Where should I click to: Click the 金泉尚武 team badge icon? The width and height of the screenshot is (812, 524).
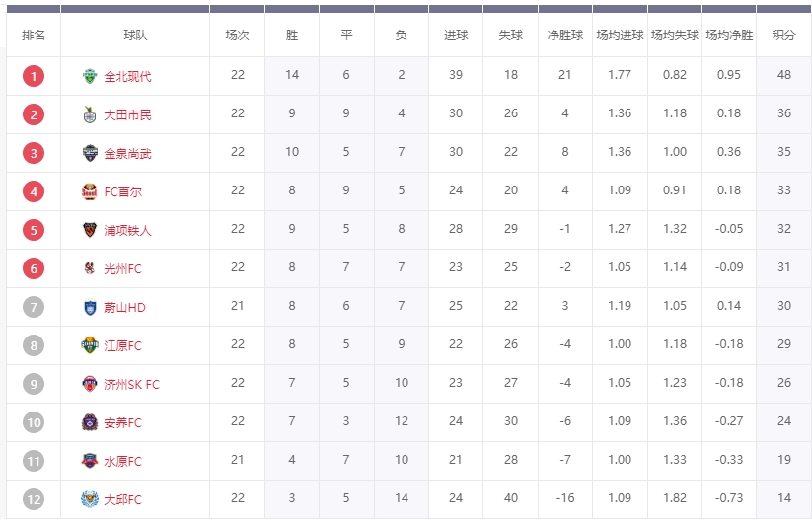(x=91, y=153)
